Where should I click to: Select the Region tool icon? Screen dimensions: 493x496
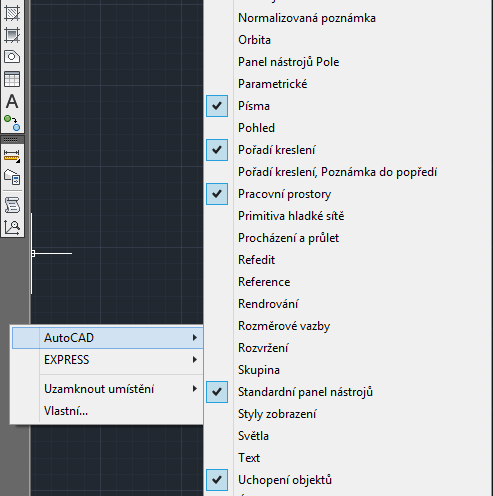(12, 57)
